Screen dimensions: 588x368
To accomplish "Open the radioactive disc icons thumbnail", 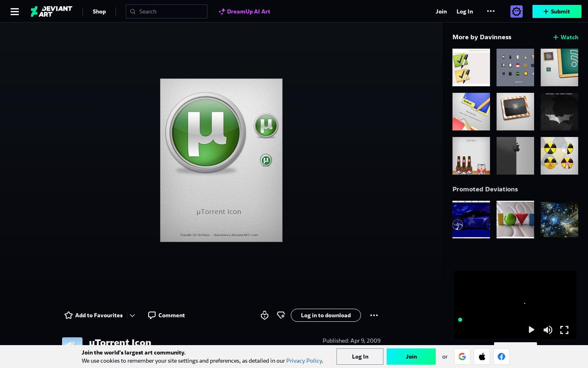I will click(x=559, y=156).
